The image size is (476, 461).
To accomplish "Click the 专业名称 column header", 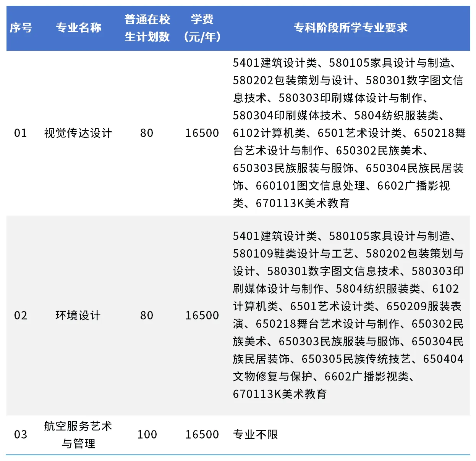I will point(78,28).
